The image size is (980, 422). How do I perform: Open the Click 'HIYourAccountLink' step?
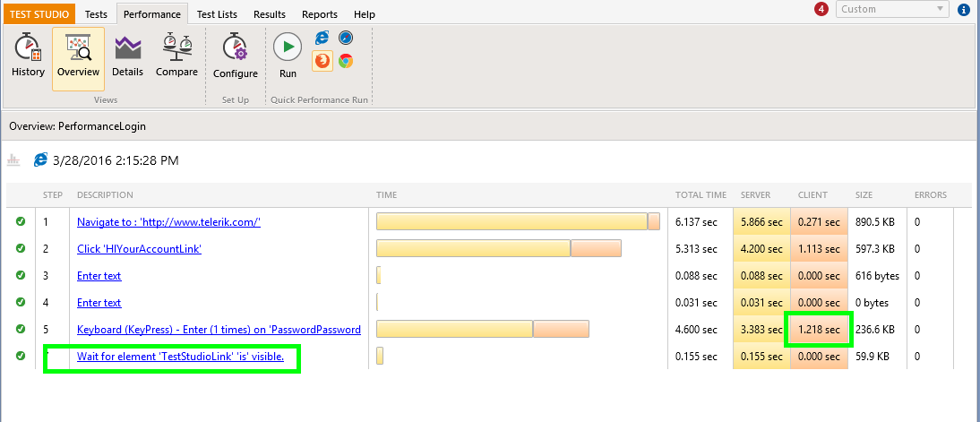click(x=139, y=249)
